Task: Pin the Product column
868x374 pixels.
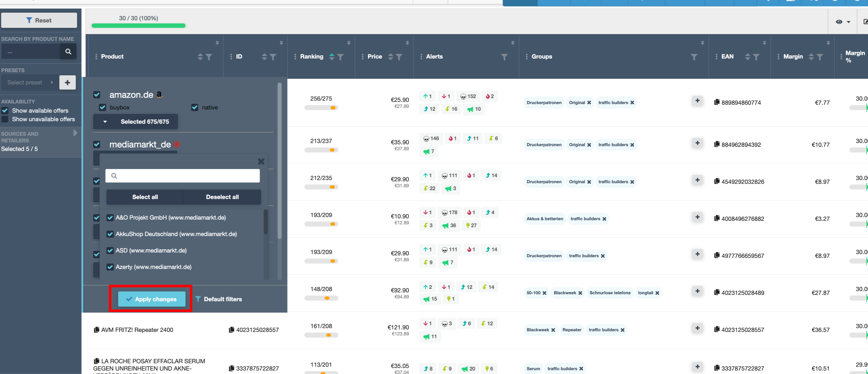Action: point(217,43)
